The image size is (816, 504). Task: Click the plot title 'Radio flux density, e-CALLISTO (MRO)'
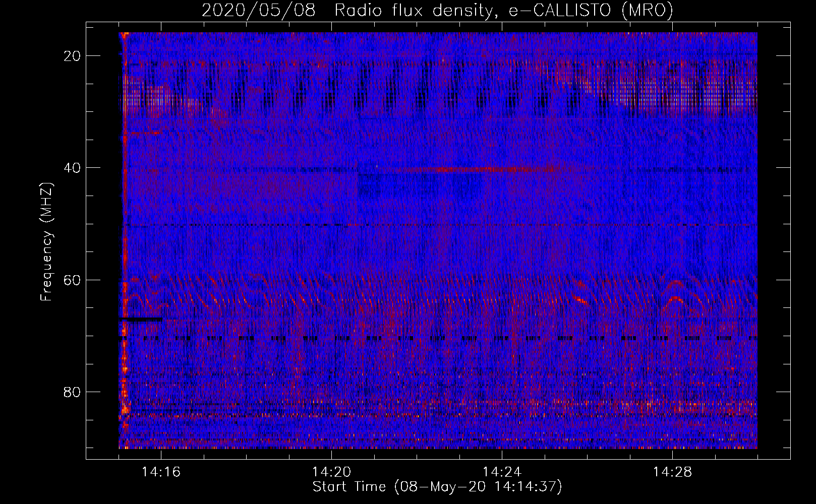(x=504, y=10)
